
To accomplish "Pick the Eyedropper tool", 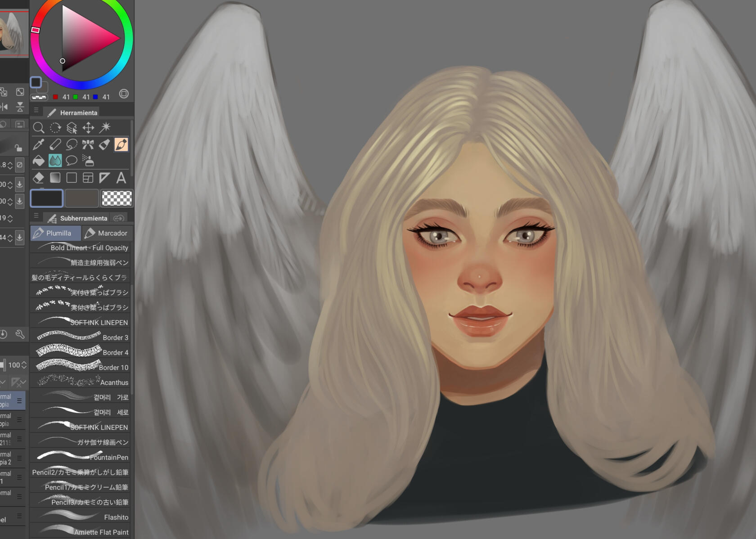I will click(x=39, y=144).
